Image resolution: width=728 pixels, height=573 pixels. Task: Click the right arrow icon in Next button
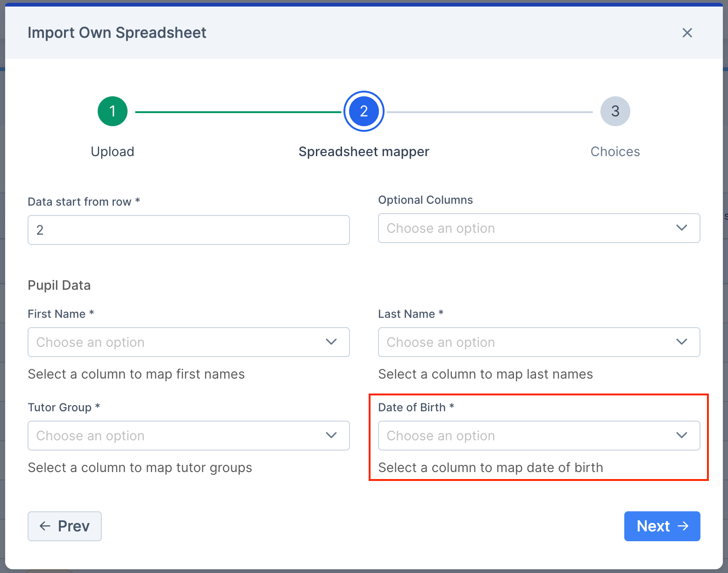(x=683, y=526)
